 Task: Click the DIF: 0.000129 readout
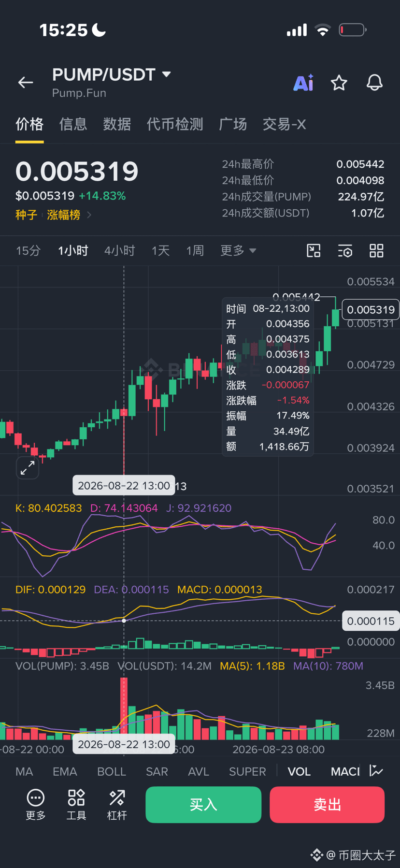50,590
